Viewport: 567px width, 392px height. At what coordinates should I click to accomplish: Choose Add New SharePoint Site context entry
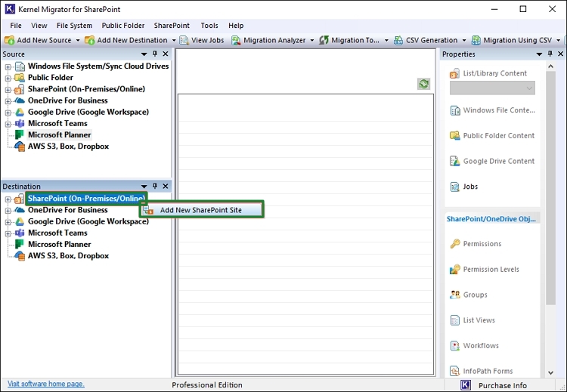coord(201,210)
